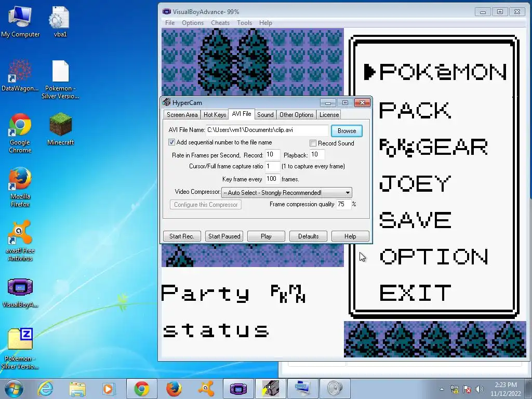
Task: Launch Google Chrome desktop shortcut
Action: coord(20,133)
